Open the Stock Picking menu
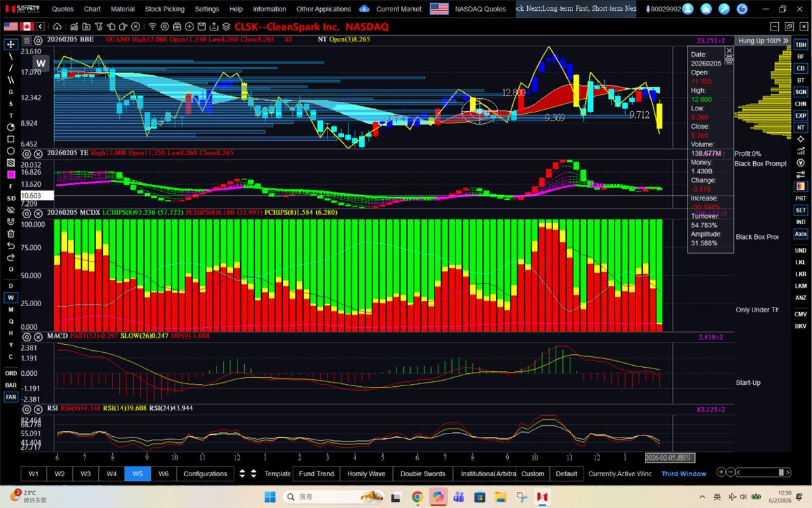Viewport: 812px width, 508px height. [164, 9]
